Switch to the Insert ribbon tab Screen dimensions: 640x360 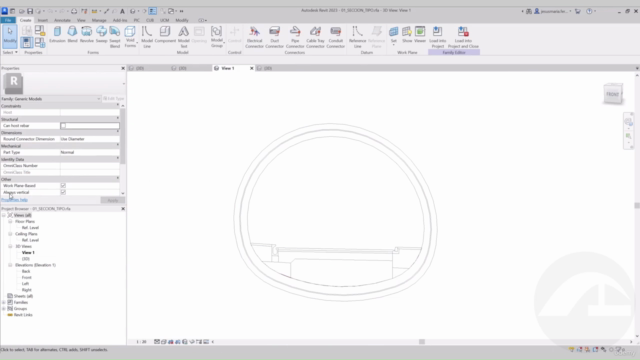[42, 20]
